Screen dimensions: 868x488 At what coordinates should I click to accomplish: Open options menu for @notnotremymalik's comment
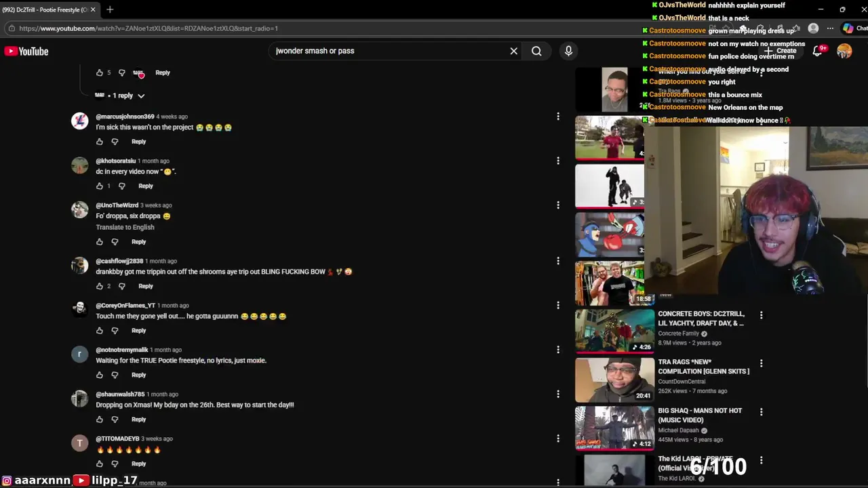558,350
